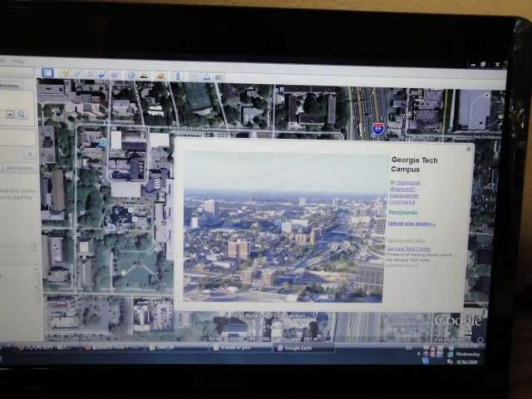Click the magnifier Search button

pyautogui.click(x=22, y=115)
